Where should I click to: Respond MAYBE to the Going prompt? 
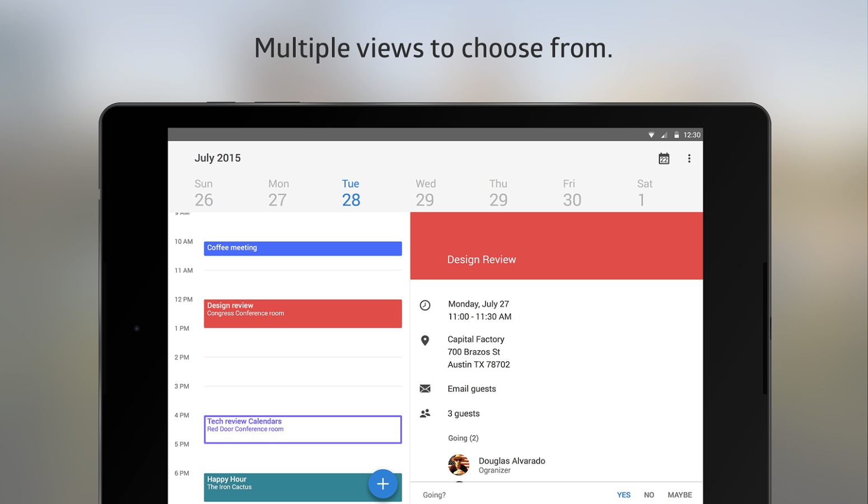pyautogui.click(x=679, y=495)
